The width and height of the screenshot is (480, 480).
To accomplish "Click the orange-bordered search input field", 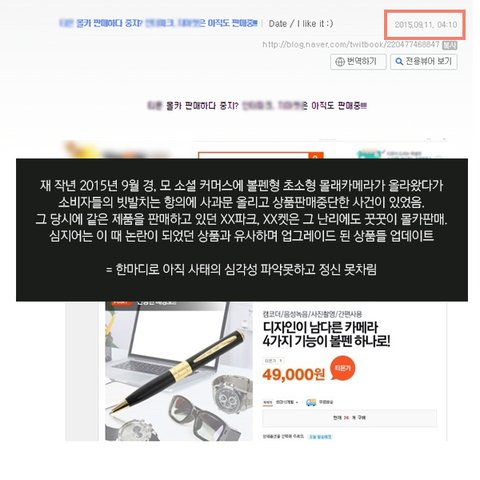I will click(x=253, y=156).
